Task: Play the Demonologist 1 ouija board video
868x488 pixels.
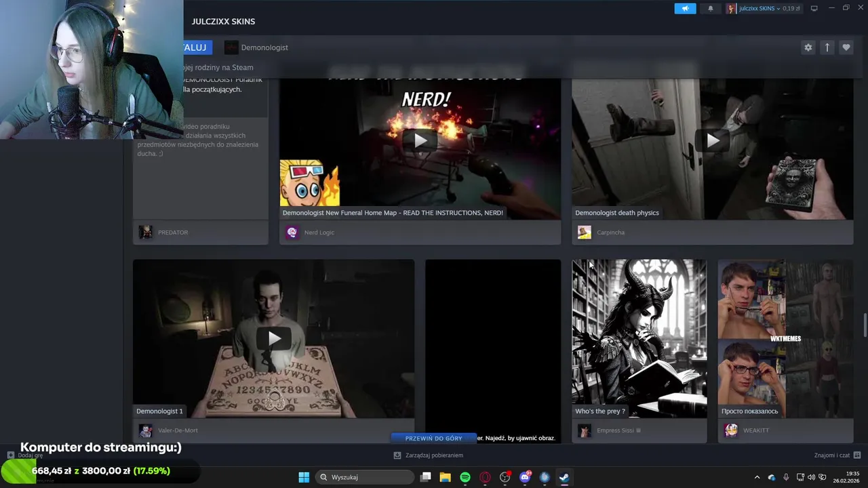Action: pyautogui.click(x=274, y=338)
